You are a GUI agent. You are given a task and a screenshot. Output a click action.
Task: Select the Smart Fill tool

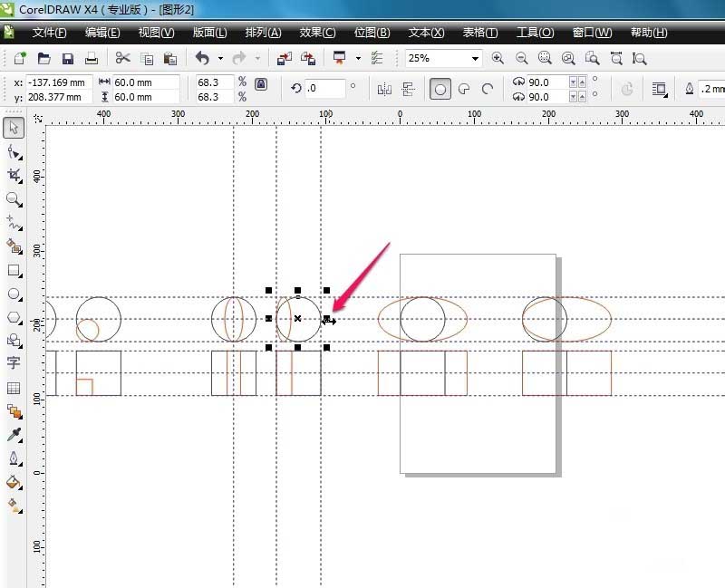coord(13,247)
